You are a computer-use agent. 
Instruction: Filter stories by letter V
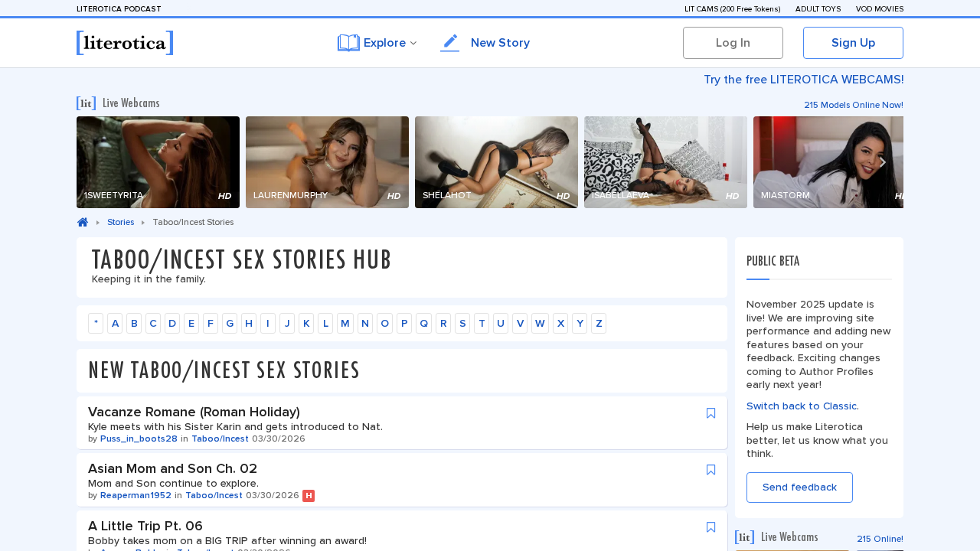(520, 323)
